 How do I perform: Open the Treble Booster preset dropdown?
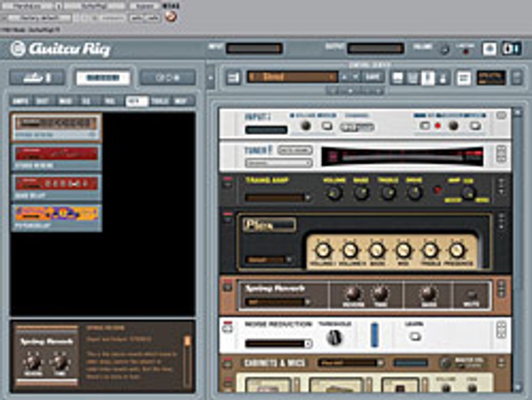coord(277,198)
